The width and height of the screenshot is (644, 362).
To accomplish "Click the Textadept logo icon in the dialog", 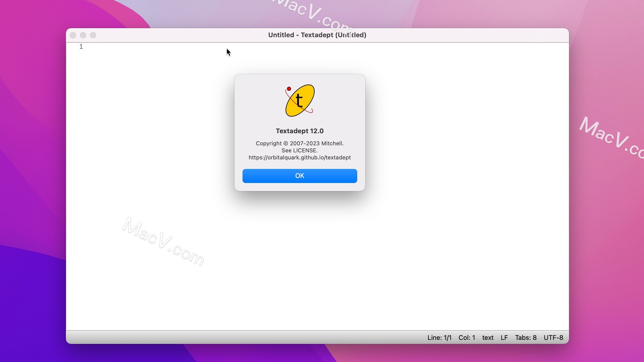I will coord(300,101).
